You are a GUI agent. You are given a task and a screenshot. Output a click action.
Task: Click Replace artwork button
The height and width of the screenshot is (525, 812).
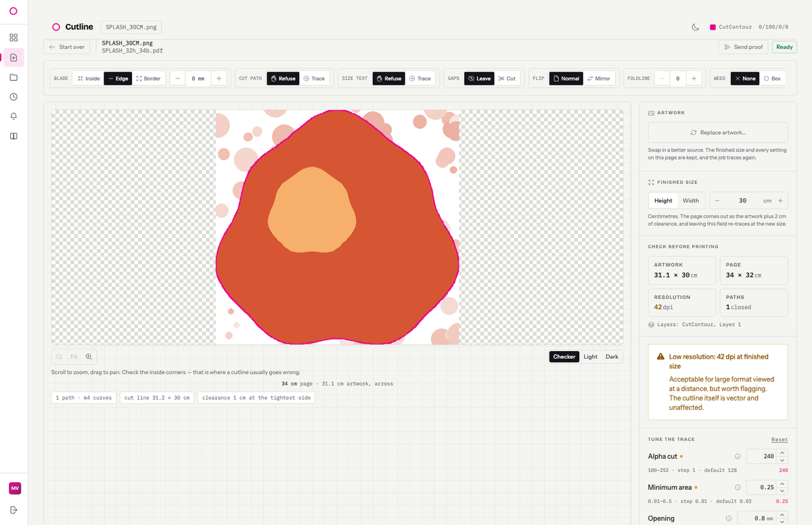pyautogui.click(x=718, y=133)
